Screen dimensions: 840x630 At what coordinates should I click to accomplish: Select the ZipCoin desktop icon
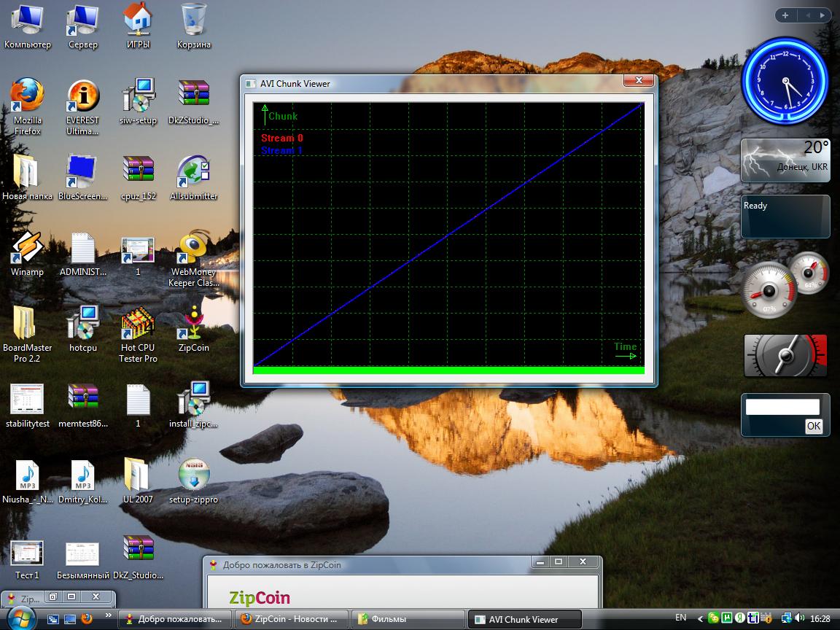coord(193,324)
